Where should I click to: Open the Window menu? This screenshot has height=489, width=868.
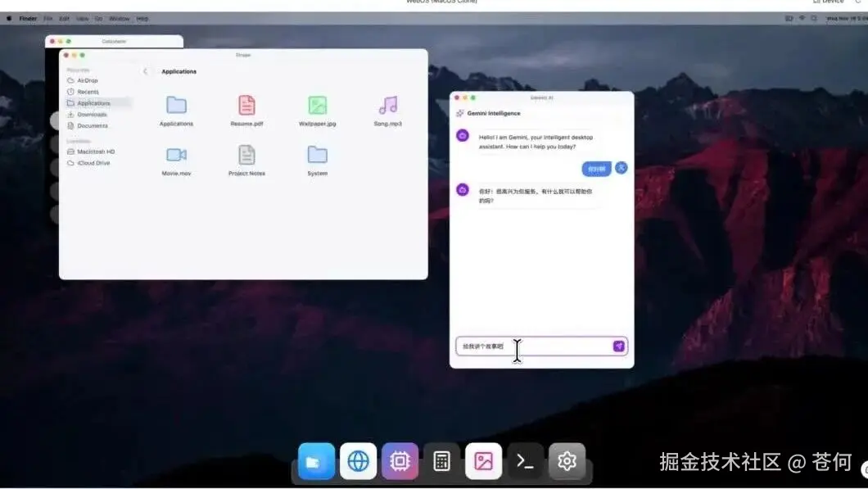(120, 18)
